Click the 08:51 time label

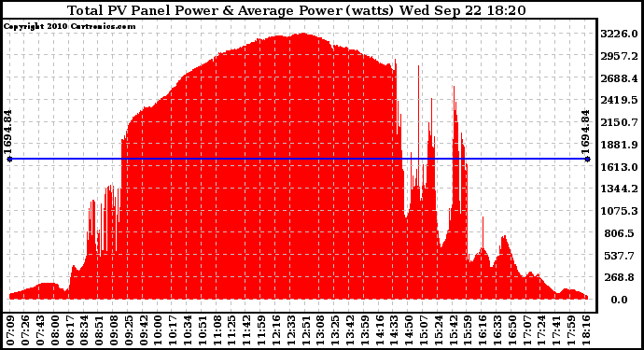98,331
